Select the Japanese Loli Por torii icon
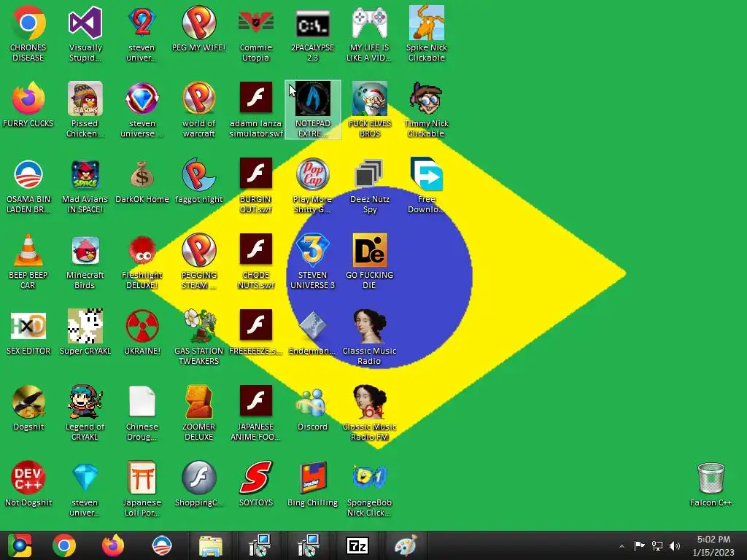This screenshot has width=747, height=560. click(x=142, y=488)
